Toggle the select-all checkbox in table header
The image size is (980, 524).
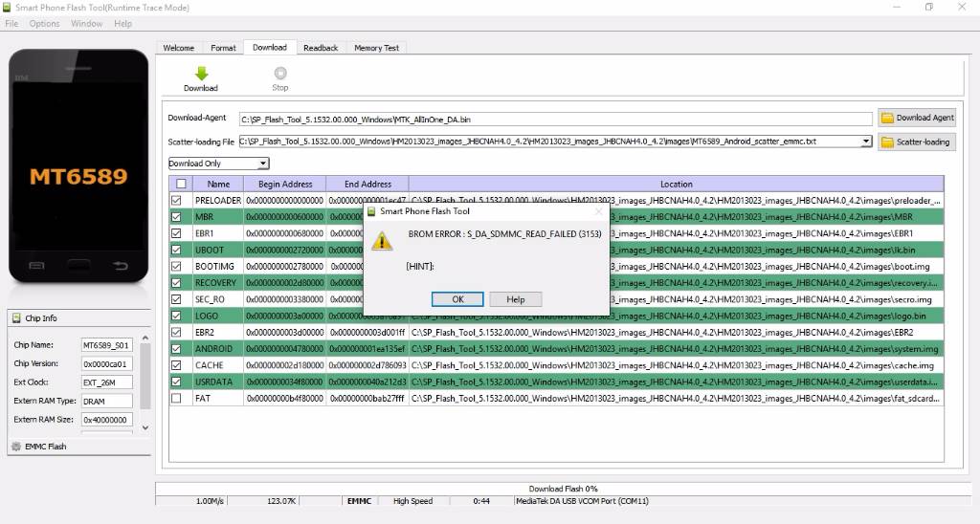pos(180,184)
